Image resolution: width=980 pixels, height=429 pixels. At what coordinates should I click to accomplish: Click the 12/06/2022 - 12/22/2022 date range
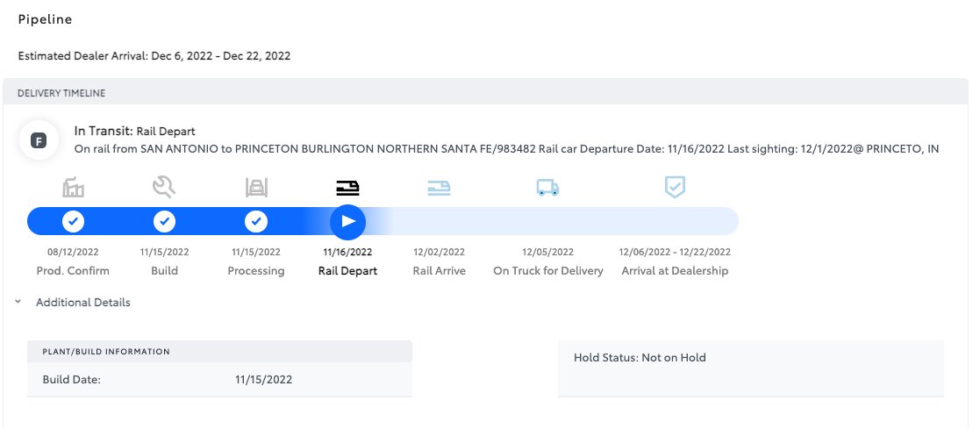[x=675, y=252]
